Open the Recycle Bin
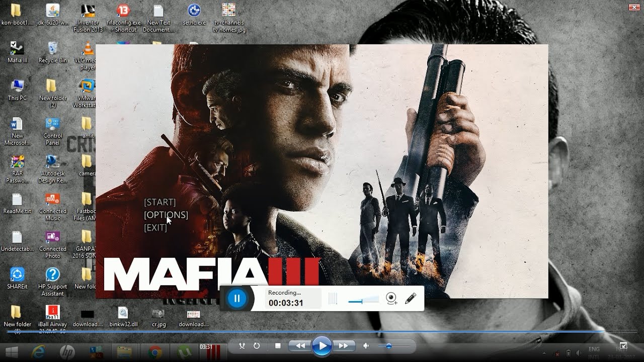Viewport: 644px width, 362px height. click(52, 52)
